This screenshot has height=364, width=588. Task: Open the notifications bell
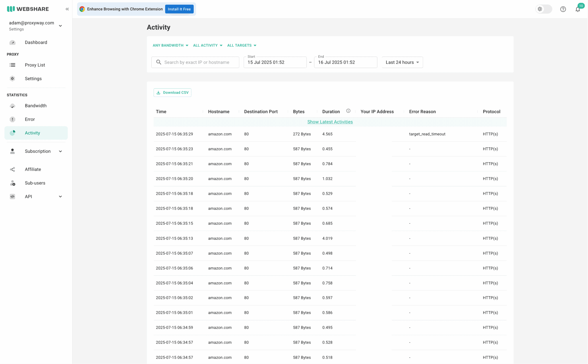coord(578,9)
